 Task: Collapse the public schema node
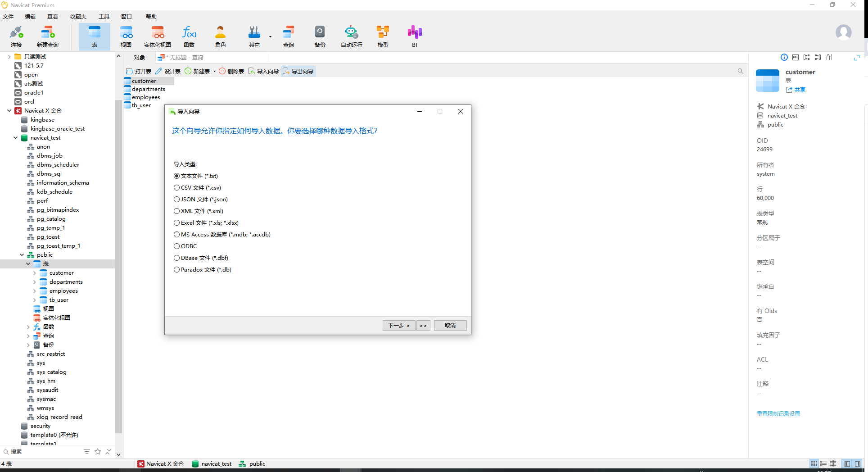pyautogui.click(x=22, y=255)
